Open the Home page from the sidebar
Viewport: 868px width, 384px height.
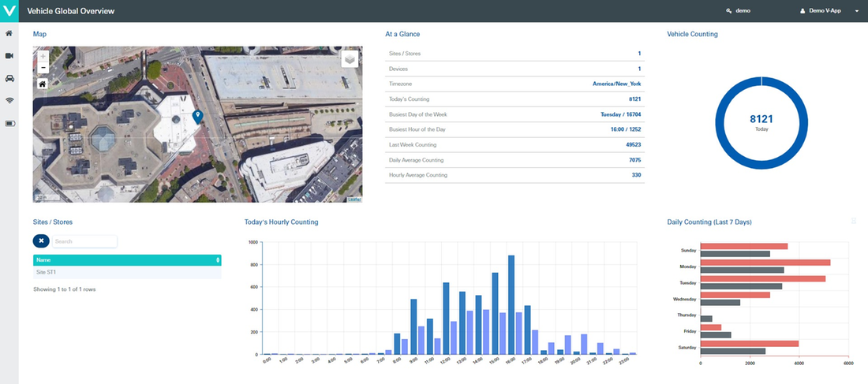pos(9,34)
